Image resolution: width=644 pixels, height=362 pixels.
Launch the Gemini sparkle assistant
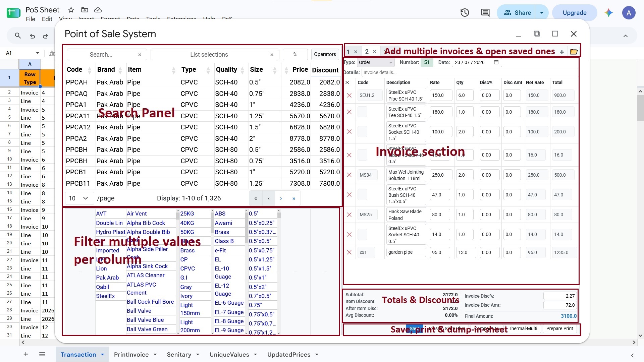point(608,13)
